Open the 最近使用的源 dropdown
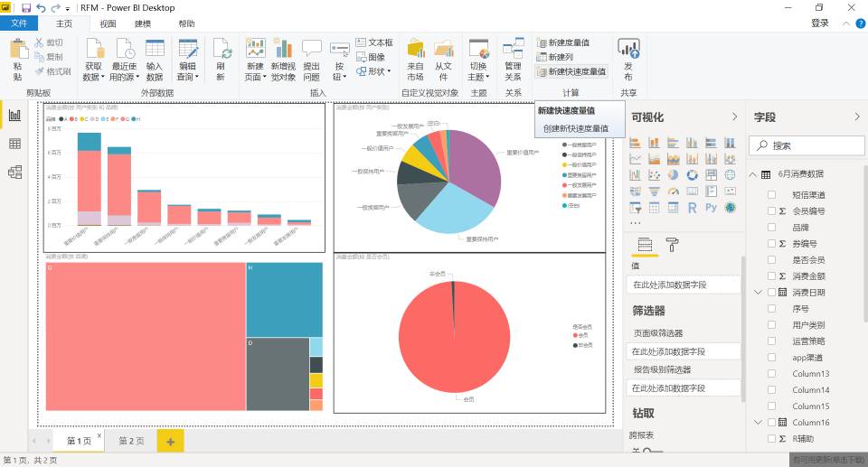This screenshot has height=467, width=868. click(x=125, y=60)
